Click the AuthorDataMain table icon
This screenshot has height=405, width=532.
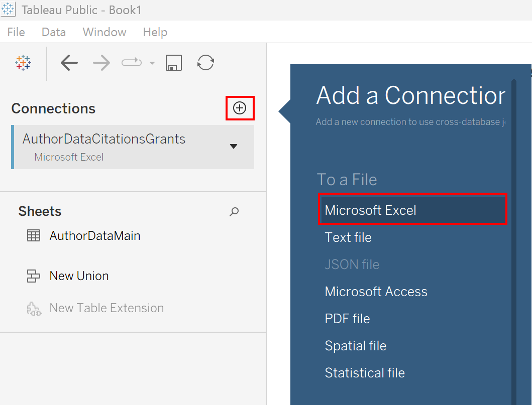34,235
